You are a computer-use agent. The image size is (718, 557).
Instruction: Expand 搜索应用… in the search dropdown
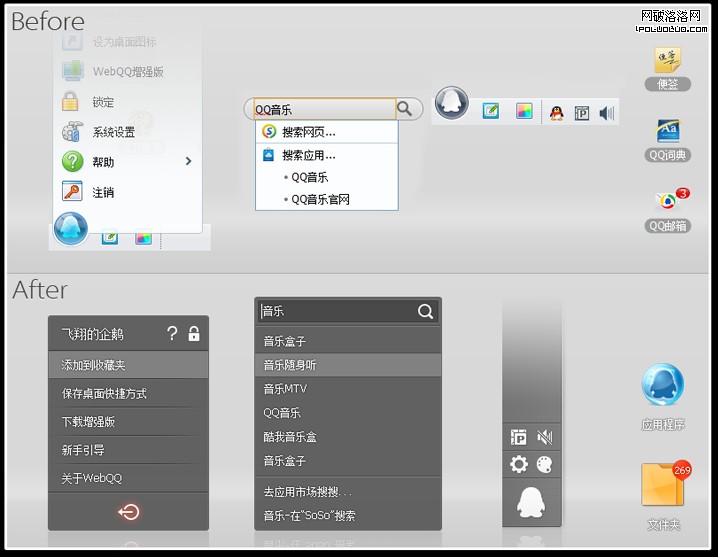coord(308,155)
